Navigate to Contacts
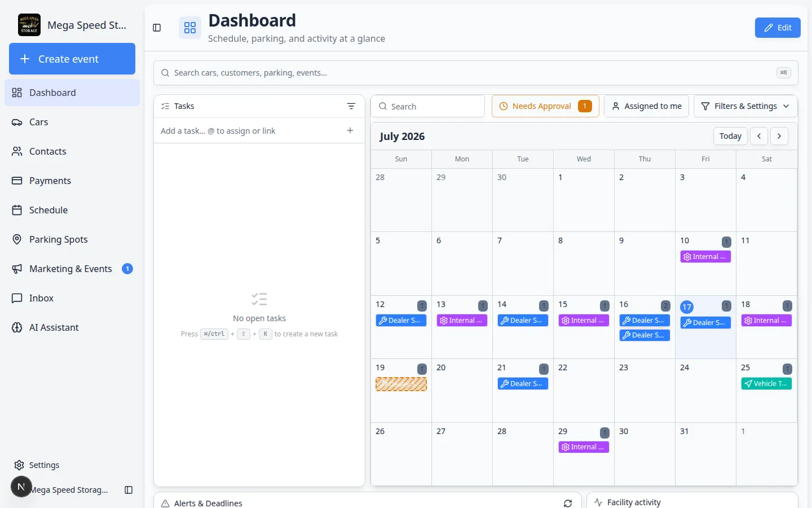This screenshot has width=812, height=508. pos(72,151)
